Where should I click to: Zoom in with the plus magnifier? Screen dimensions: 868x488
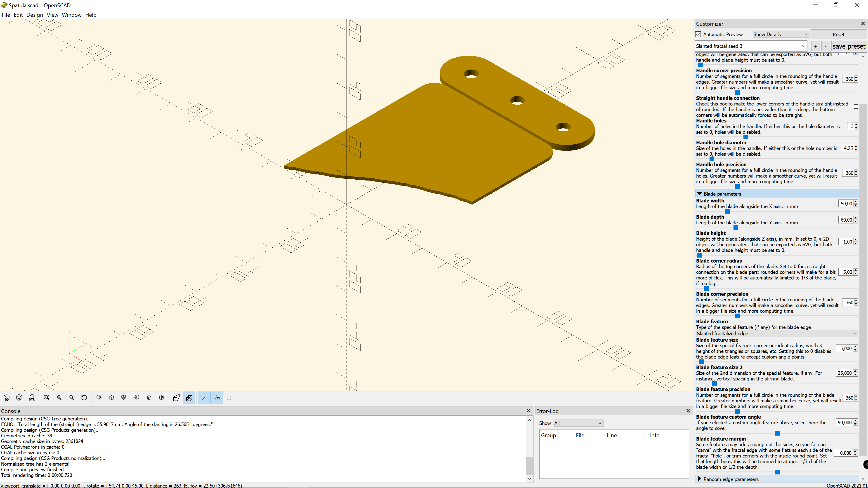(x=59, y=398)
